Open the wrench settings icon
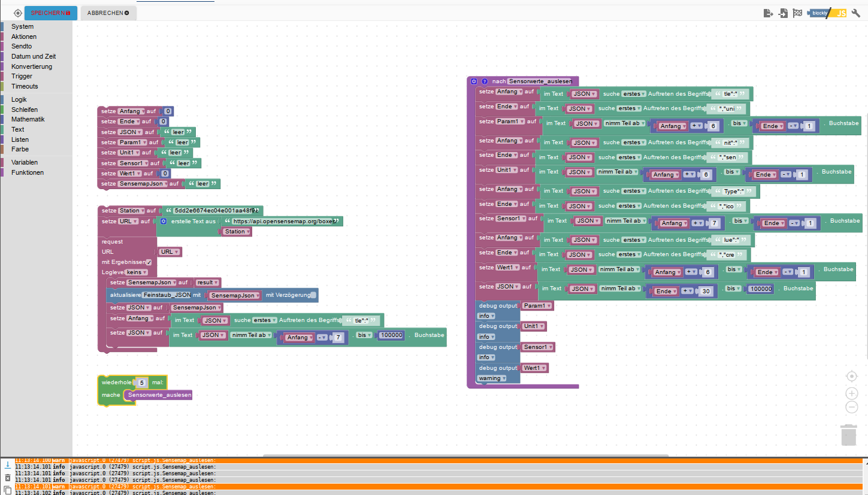The image size is (868, 495). 855,13
